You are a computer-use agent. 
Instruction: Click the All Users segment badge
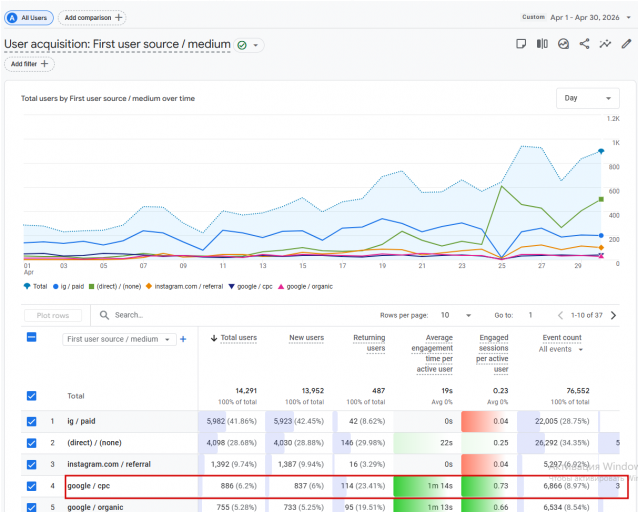28,18
